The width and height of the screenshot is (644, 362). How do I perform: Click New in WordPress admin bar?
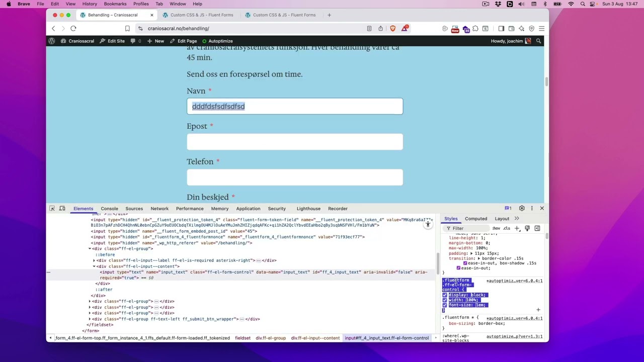pos(155,41)
